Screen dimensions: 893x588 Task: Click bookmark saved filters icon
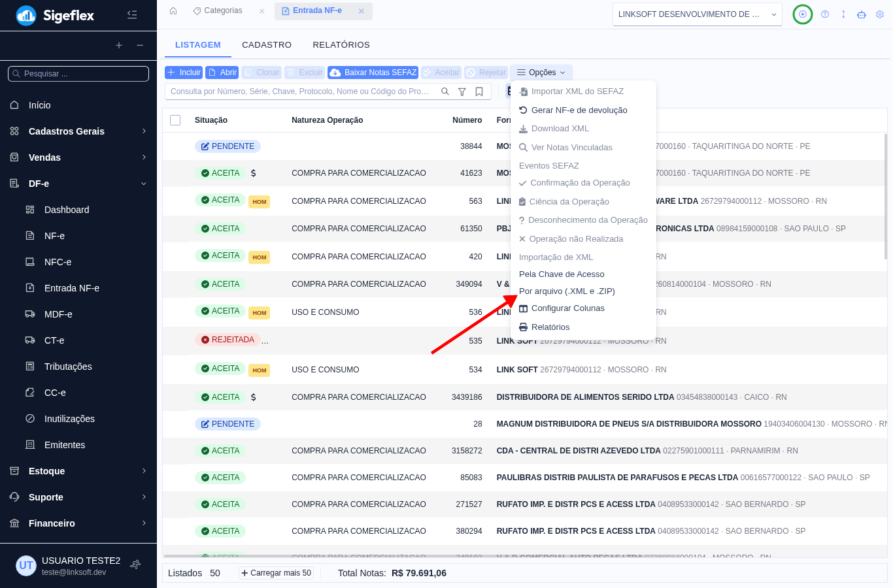[479, 91]
